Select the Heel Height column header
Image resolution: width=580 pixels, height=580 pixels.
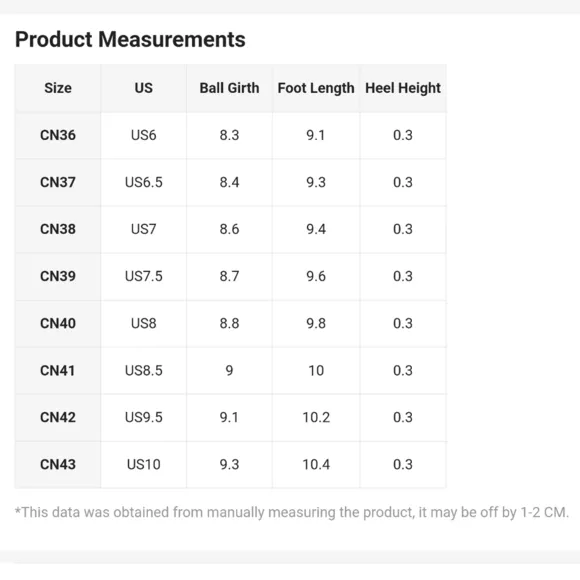[403, 88]
